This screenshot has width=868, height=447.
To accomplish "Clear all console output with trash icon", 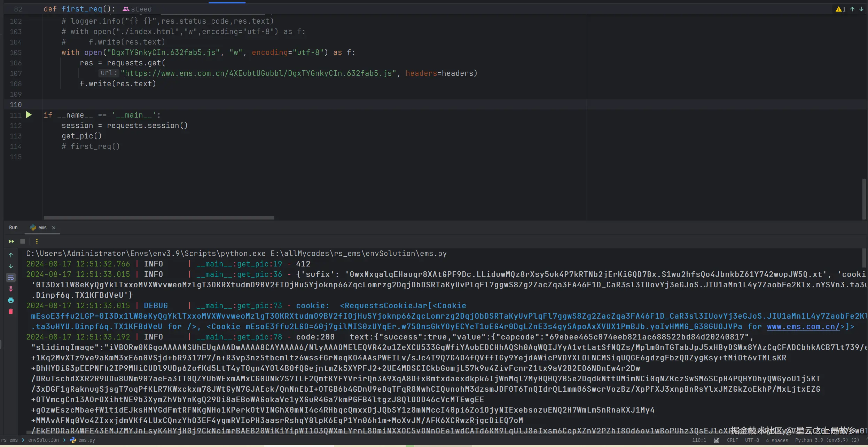I will pos(11,311).
